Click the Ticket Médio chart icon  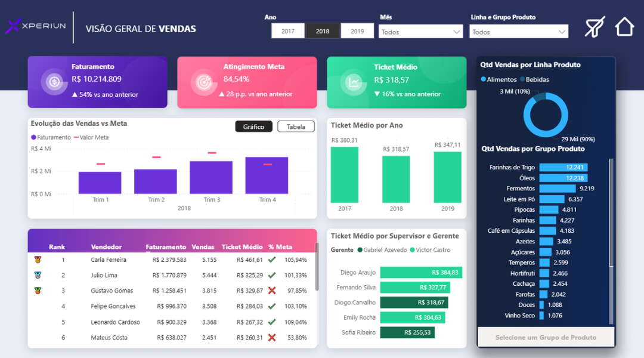coord(354,82)
